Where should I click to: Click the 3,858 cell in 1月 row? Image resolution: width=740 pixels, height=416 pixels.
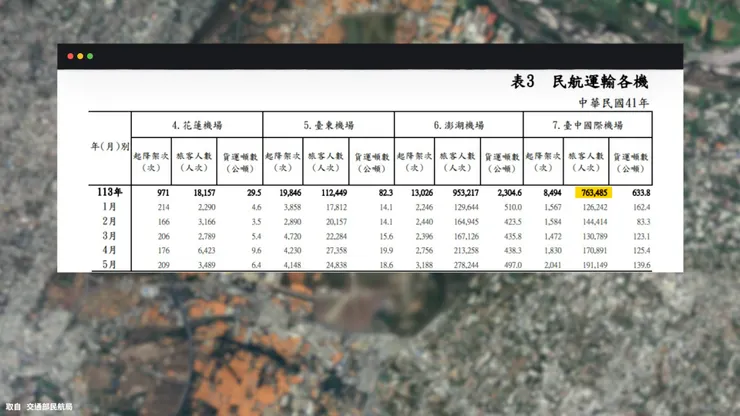point(293,207)
